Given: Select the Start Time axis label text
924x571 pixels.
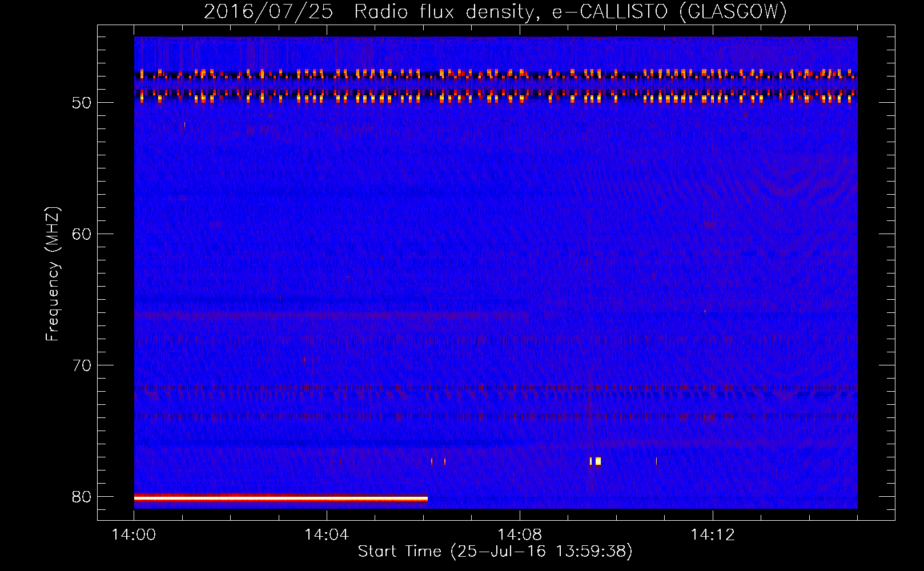Looking at the screenshot, I should (495, 552).
